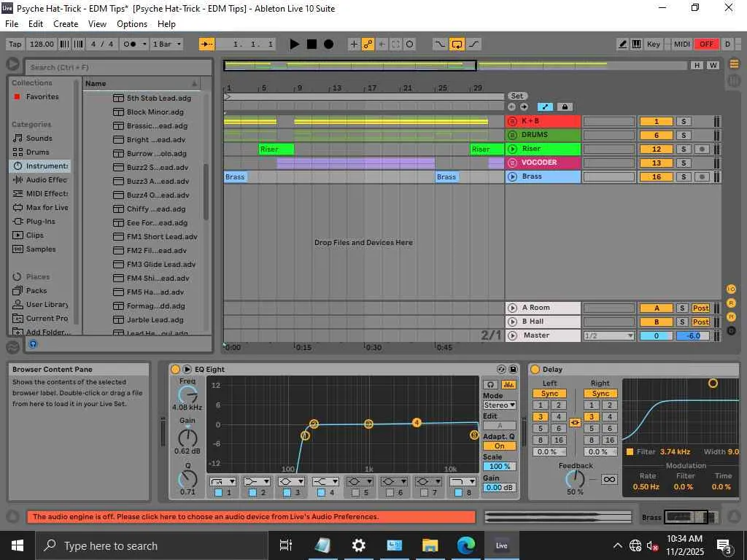Toggle Draw Mode pencil icon

622,44
